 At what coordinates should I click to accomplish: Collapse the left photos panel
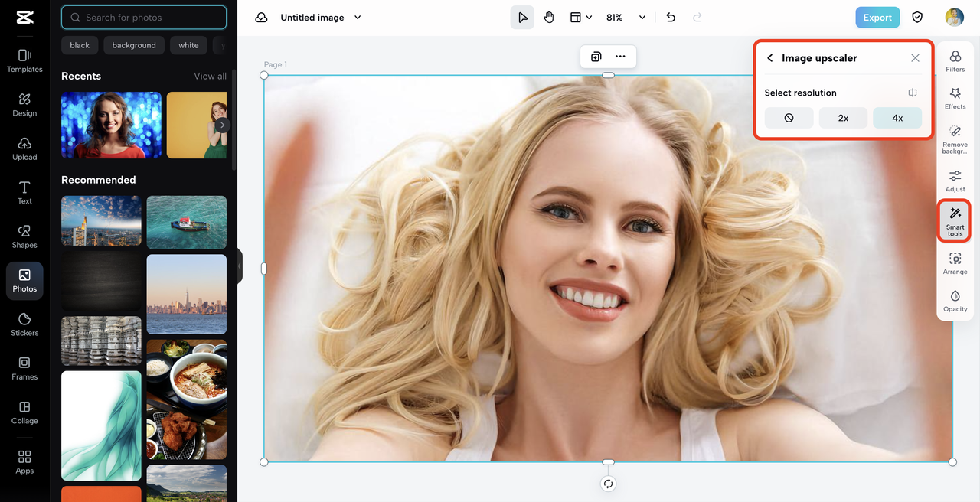pos(239,266)
